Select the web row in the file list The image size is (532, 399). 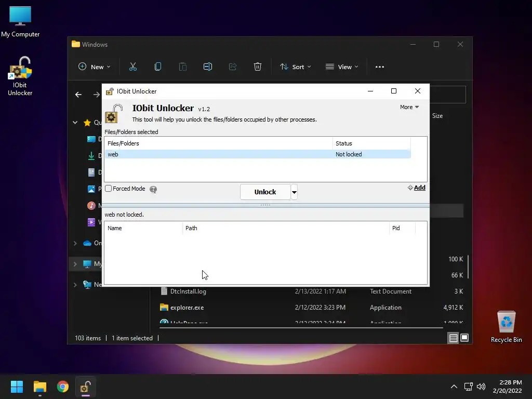(x=258, y=154)
